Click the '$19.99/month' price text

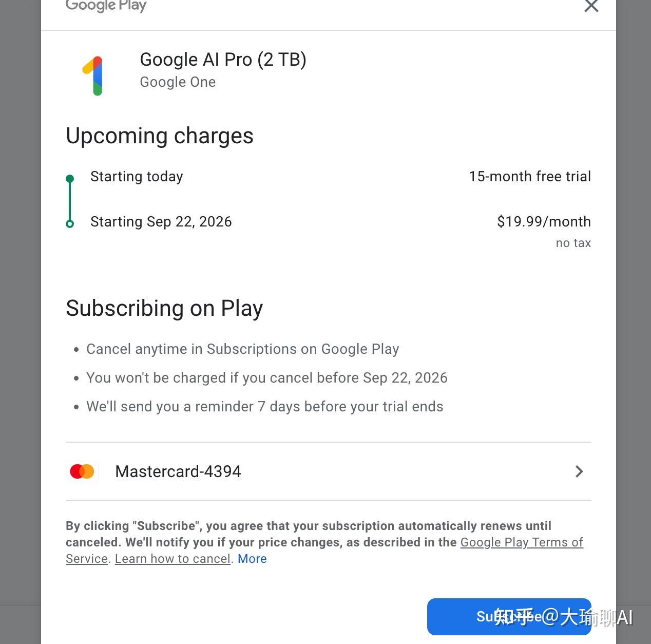click(x=544, y=222)
